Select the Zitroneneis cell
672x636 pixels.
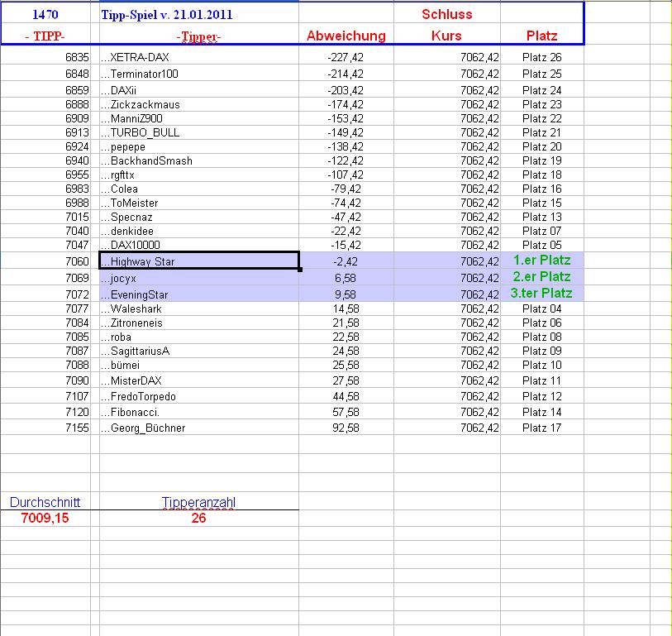pos(199,323)
